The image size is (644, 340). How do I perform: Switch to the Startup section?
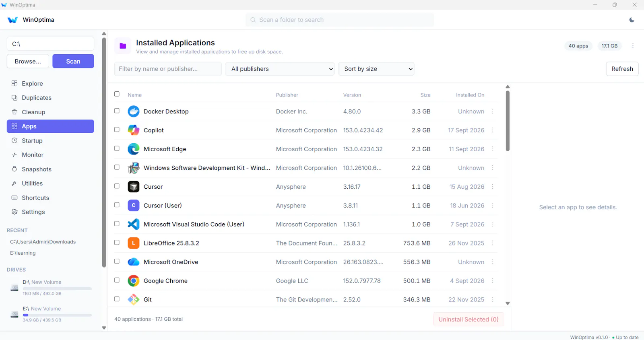[x=50, y=140]
